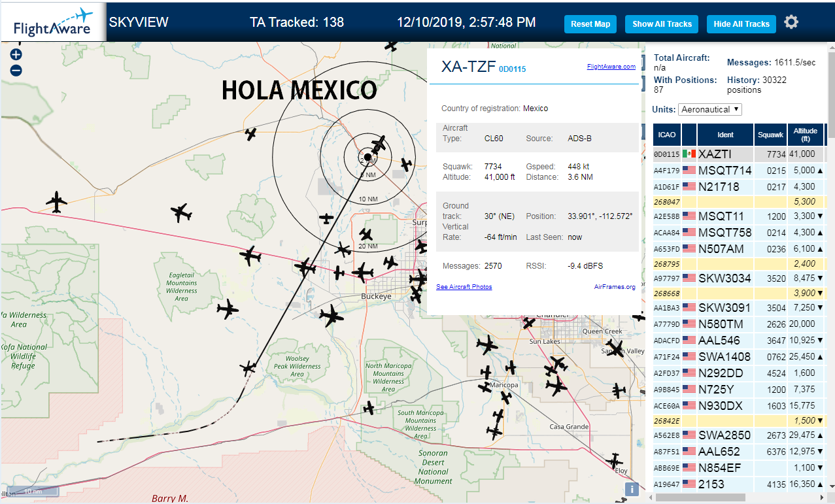The width and height of the screenshot is (835, 504).
Task: Select the row with ident 2153
Action: pyautogui.click(x=739, y=484)
